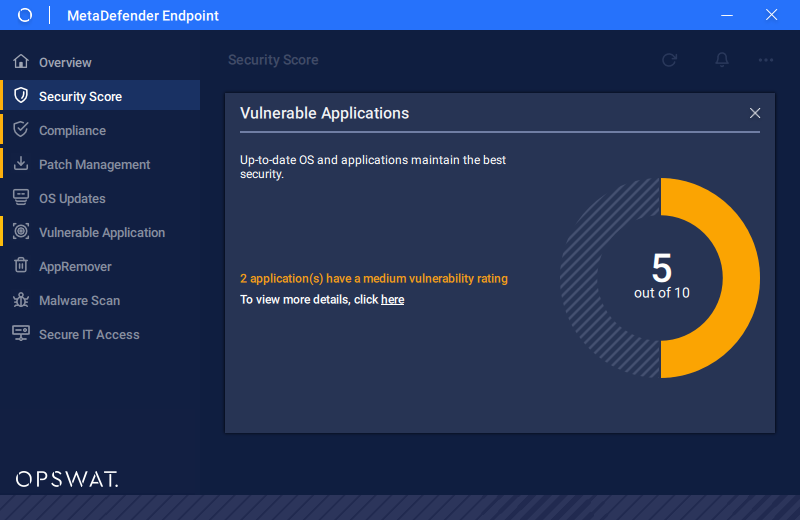Image resolution: width=800 pixels, height=520 pixels.
Task: Select the Security Score menu item
Action: click(100, 95)
